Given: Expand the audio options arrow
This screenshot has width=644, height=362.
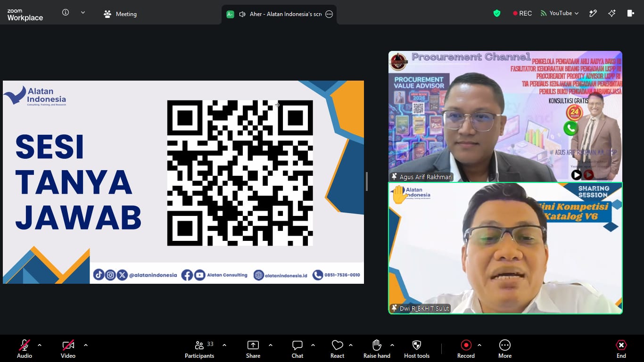Looking at the screenshot, I should click(40, 345).
